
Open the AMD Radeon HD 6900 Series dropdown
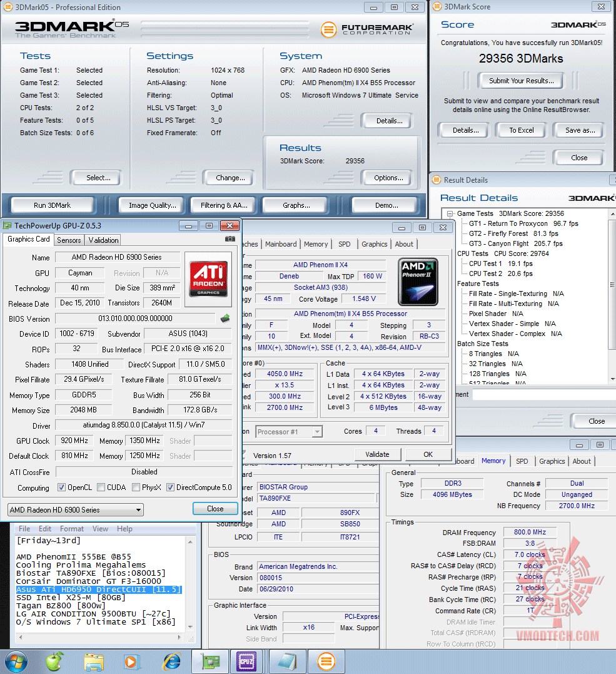(76, 510)
